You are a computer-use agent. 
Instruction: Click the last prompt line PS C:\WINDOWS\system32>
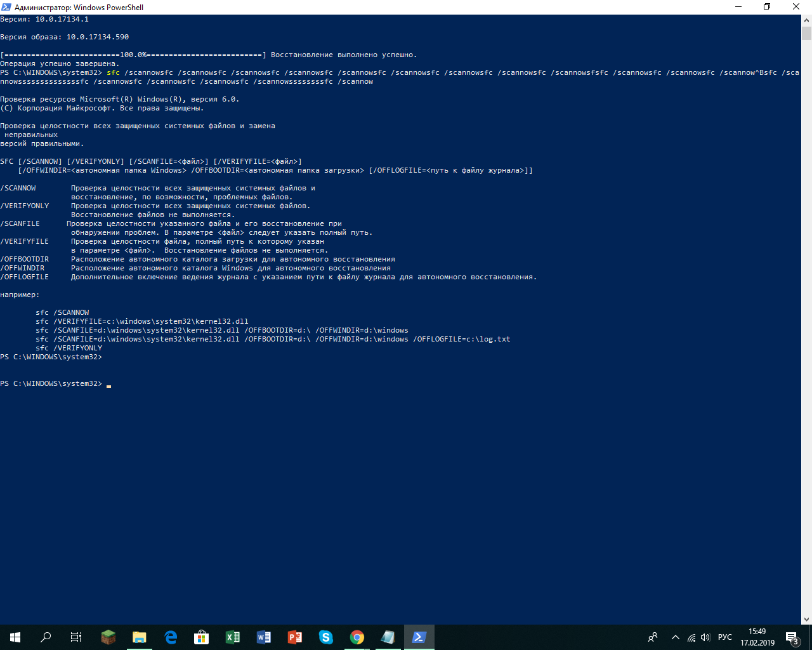(x=51, y=383)
